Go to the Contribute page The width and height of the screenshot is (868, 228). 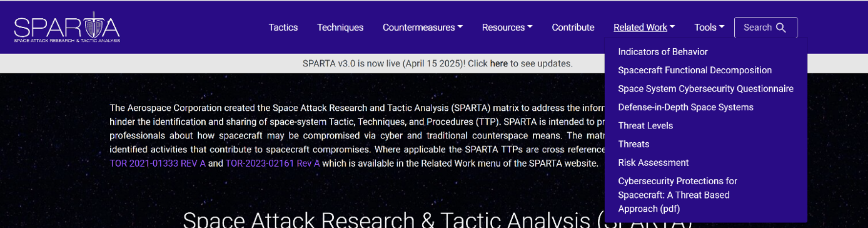pos(573,28)
